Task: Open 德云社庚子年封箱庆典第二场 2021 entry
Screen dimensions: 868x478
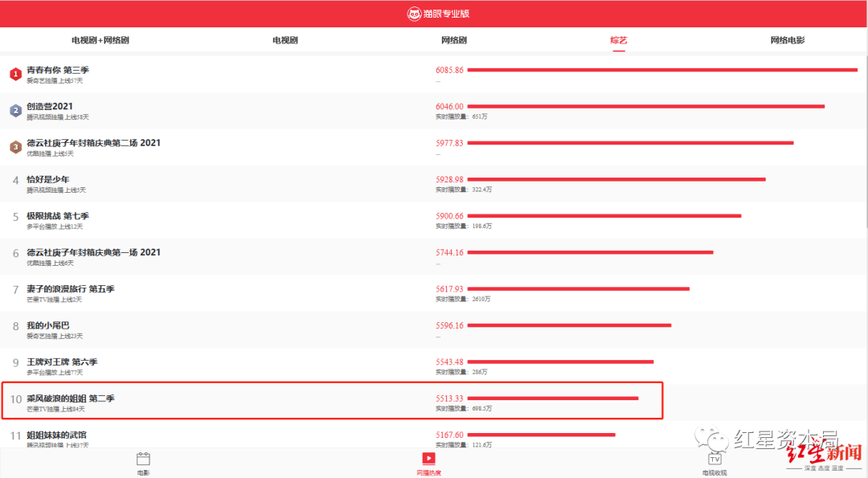Action: click(x=93, y=143)
